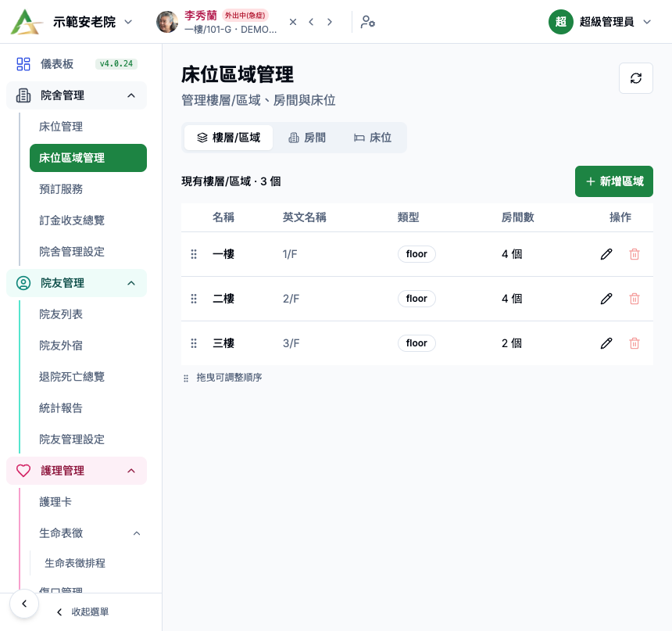Click the facility logo icon

27,22
